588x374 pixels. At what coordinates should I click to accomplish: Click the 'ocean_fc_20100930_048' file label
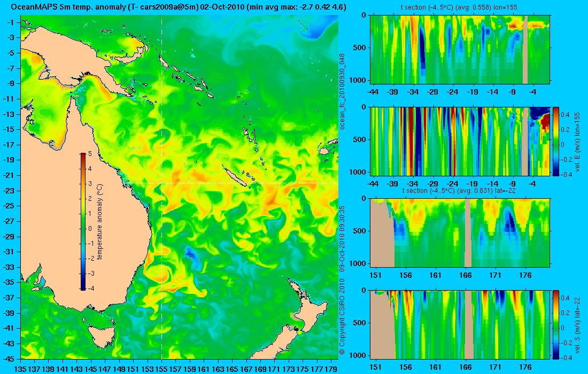click(x=342, y=91)
